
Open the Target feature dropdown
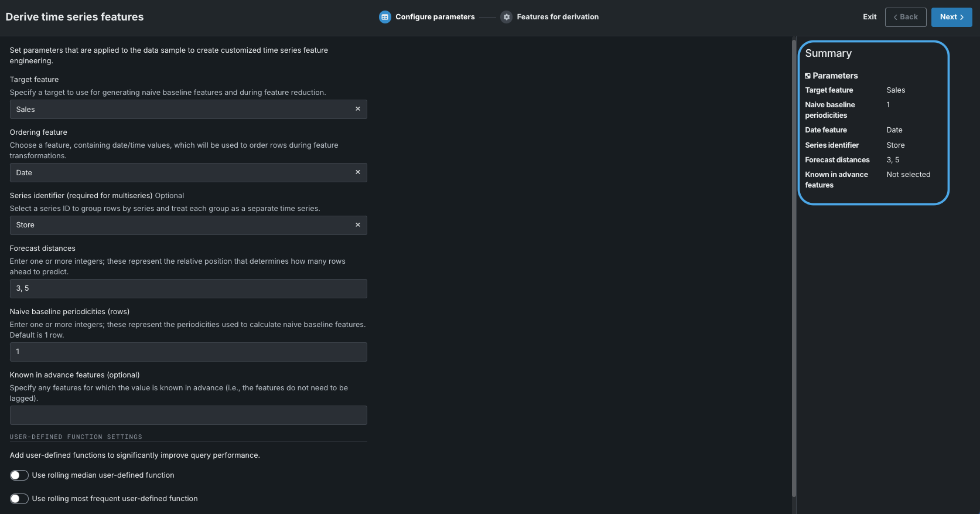182,110
